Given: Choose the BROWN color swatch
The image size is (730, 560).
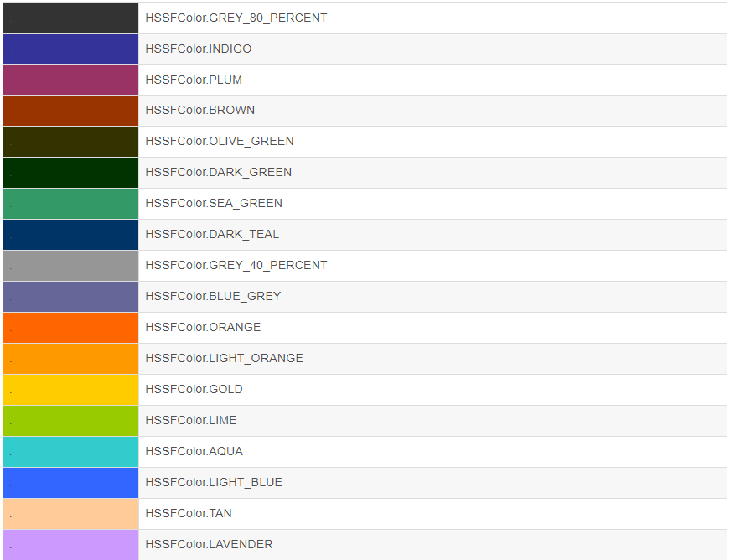Looking at the screenshot, I should click(x=70, y=111).
